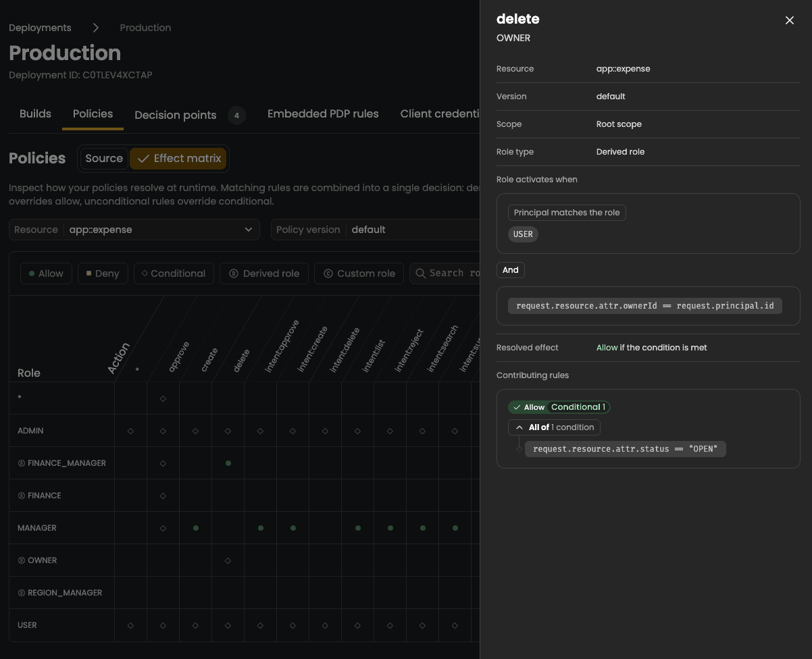Select MANAGER approve conditional diamond
Screen dimensions: 812x659
[163, 528]
